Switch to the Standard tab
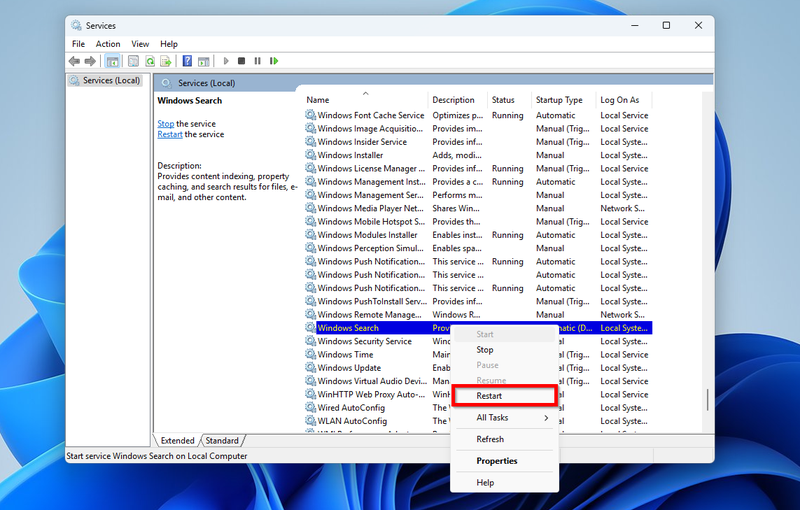 pos(222,441)
